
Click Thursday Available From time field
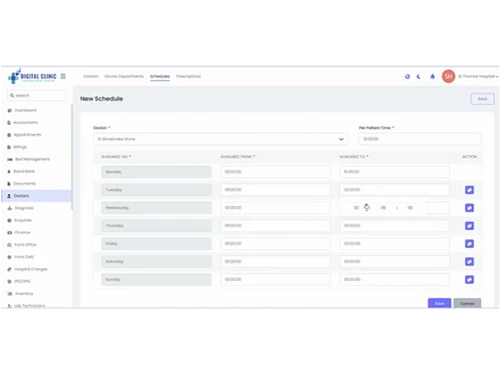click(x=275, y=226)
